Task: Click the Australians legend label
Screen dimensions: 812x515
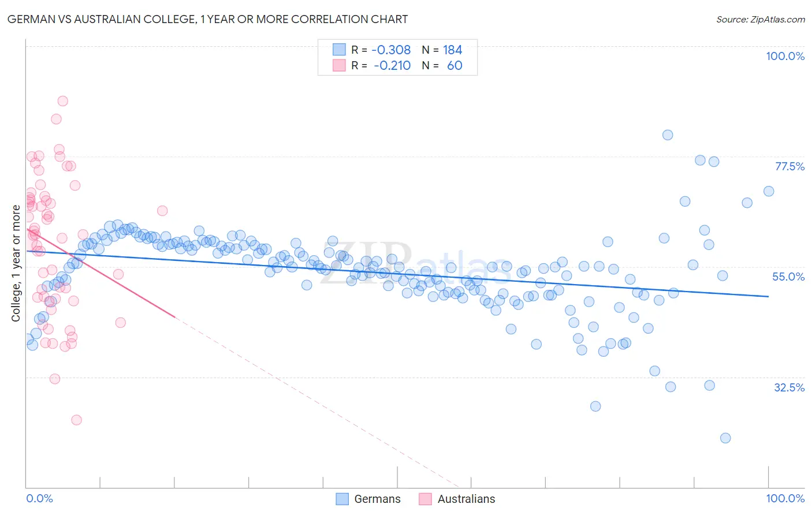Action: tap(466, 499)
